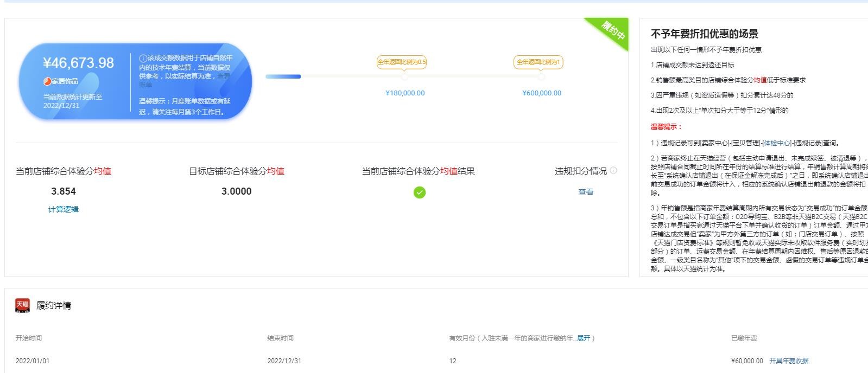This screenshot has height=373, width=868.
Task: Click the ¥180,000.00 target amount
Action: 405,93
